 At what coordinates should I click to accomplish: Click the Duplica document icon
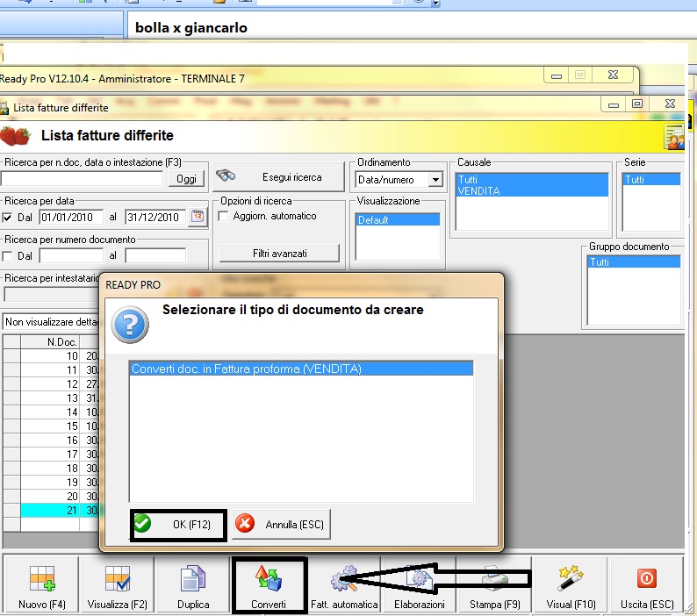point(193,578)
